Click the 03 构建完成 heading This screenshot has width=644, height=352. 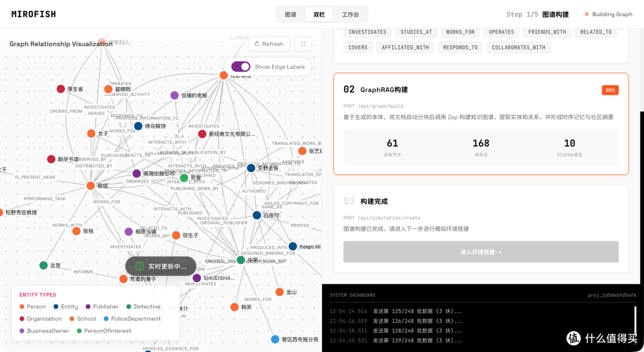coord(366,201)
